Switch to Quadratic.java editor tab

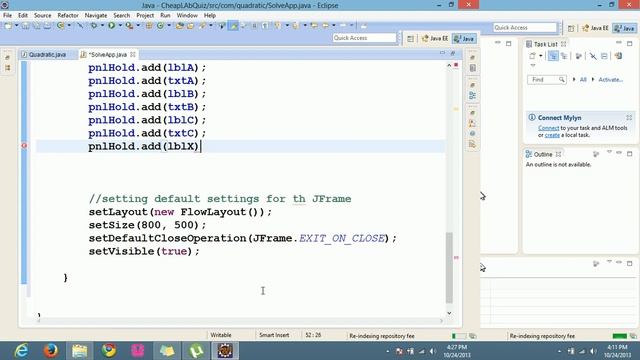coord(47,54)
